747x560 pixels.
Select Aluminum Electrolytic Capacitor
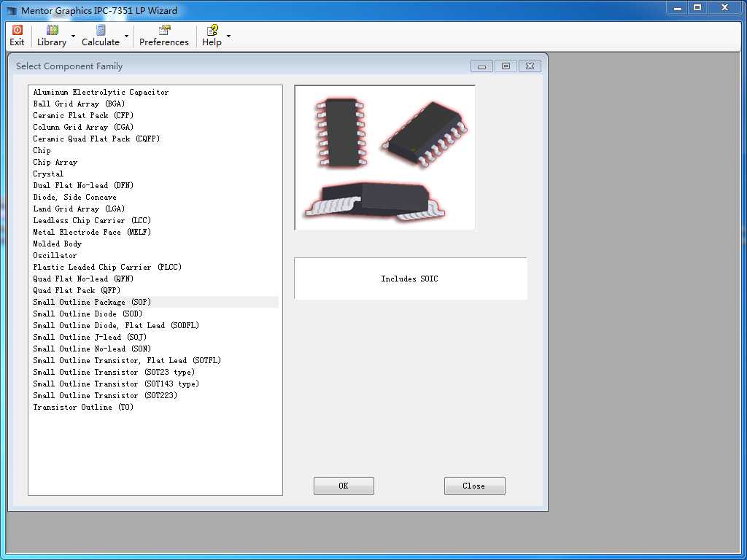153,92
